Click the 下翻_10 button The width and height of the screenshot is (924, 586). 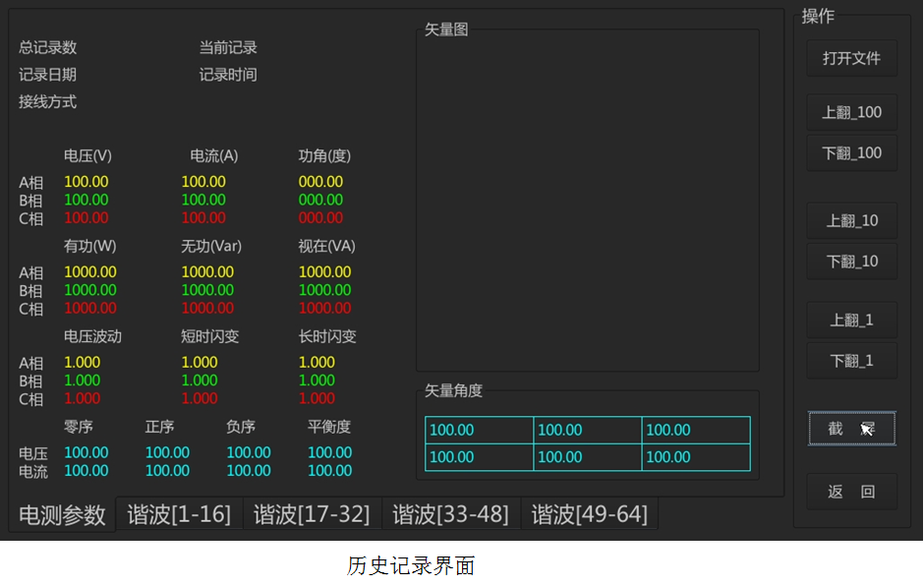click(851, 262)
